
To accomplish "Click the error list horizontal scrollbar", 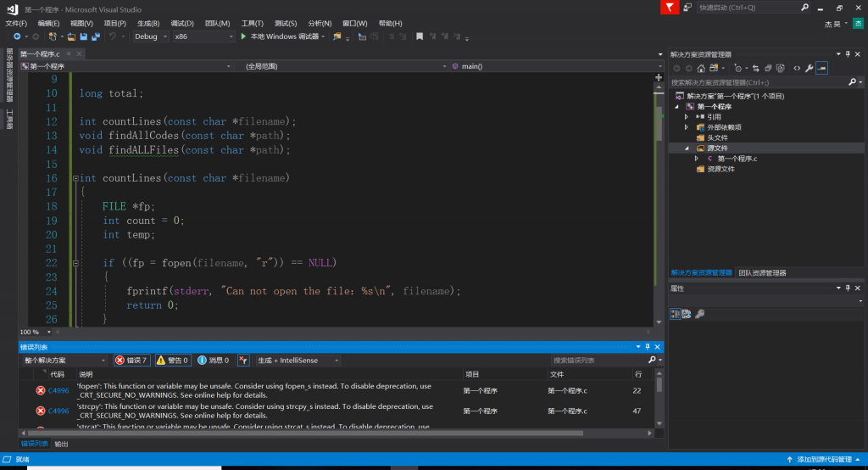I will tap(304, 433).
